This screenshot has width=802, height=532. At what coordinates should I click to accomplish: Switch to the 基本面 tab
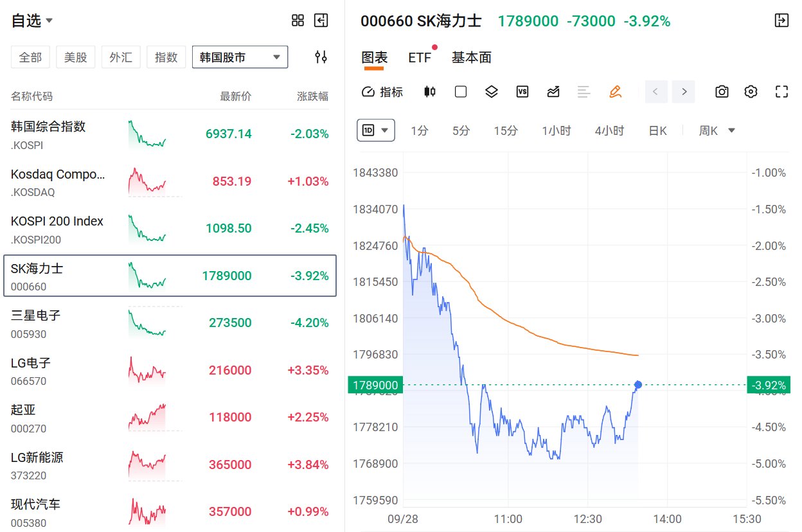(472, 58)
